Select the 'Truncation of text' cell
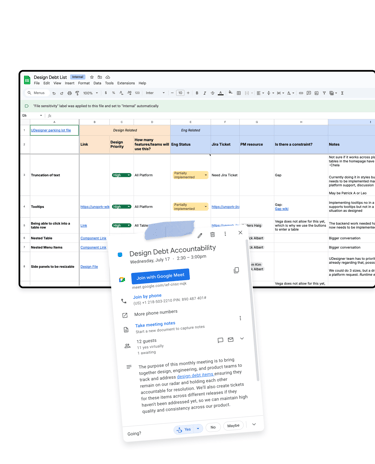Screen dimensions: 375x464 click(x=55, y=175)
